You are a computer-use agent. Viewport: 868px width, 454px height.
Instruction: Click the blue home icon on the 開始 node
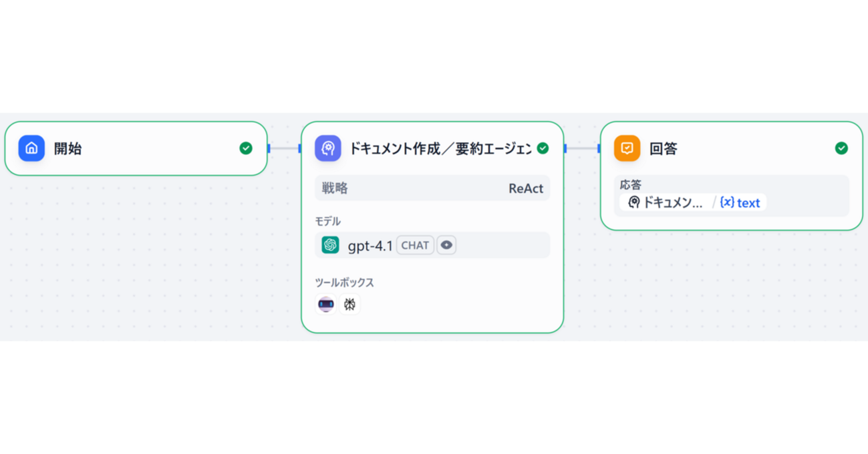[x=31, y=148]
